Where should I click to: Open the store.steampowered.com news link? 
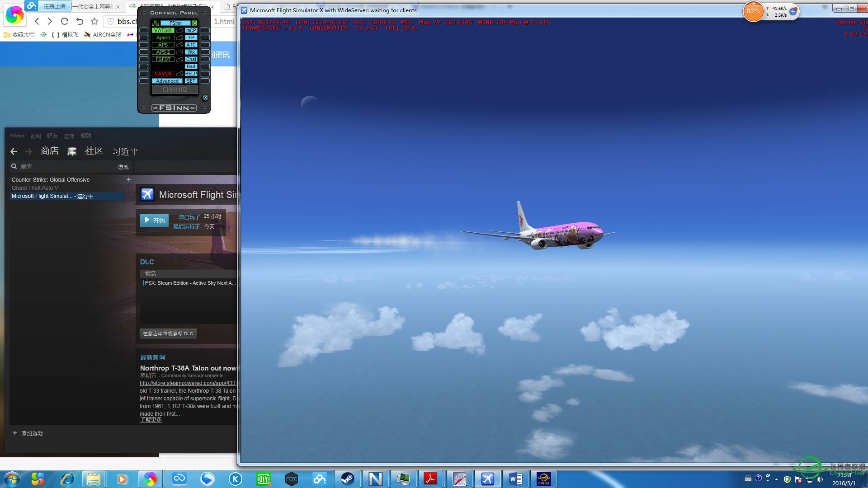pos(188,383)
